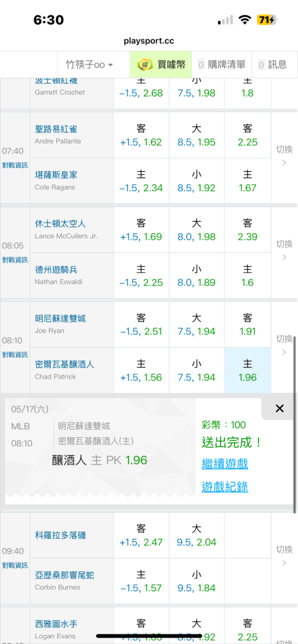
Task: Pick 雙城 客 1.91 moneyline
Action: [x=248, y=325]
